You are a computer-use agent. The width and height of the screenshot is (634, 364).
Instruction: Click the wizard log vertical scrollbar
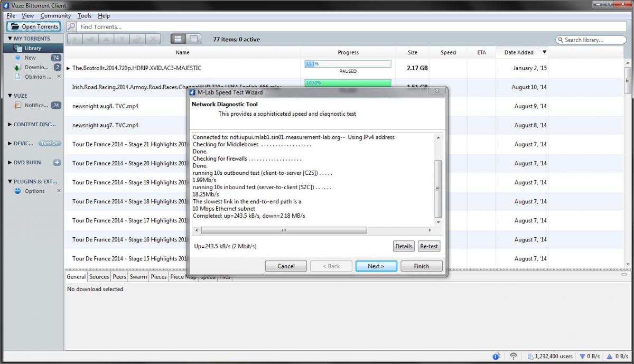[438, 188]
